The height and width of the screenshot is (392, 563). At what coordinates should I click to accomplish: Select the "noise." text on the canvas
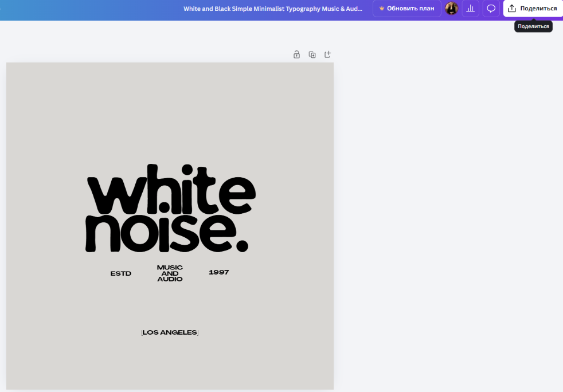coord(166,234)
